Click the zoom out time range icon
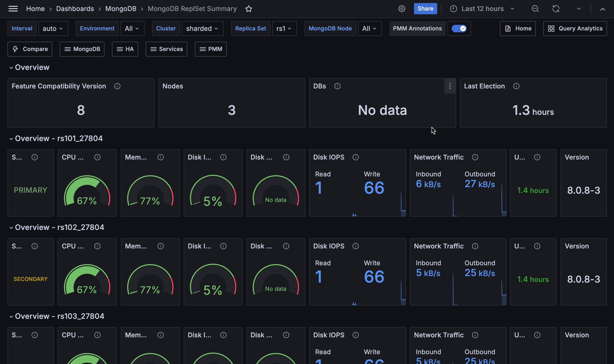The height and width of the screenshot is (364, 614). (535, 9)
